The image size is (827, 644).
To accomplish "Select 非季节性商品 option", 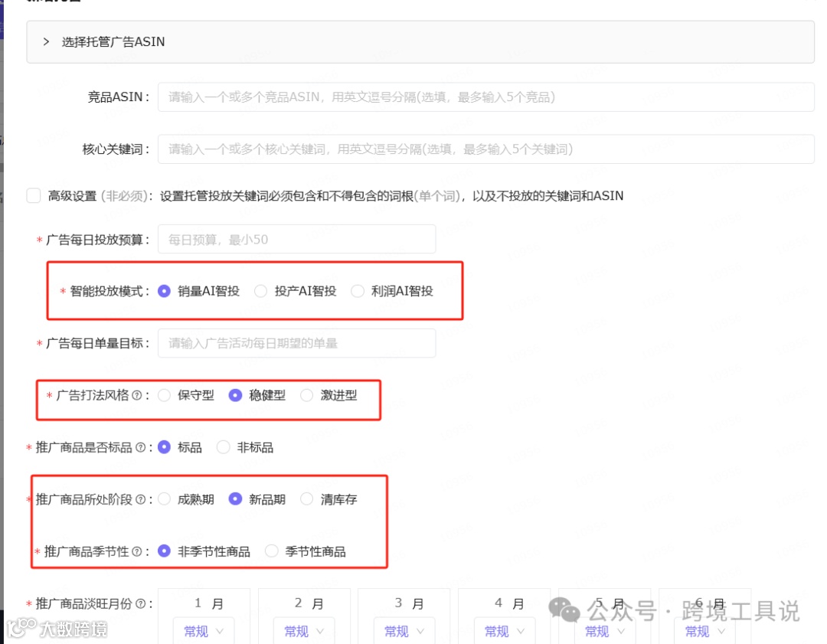I will pos(164,551).
